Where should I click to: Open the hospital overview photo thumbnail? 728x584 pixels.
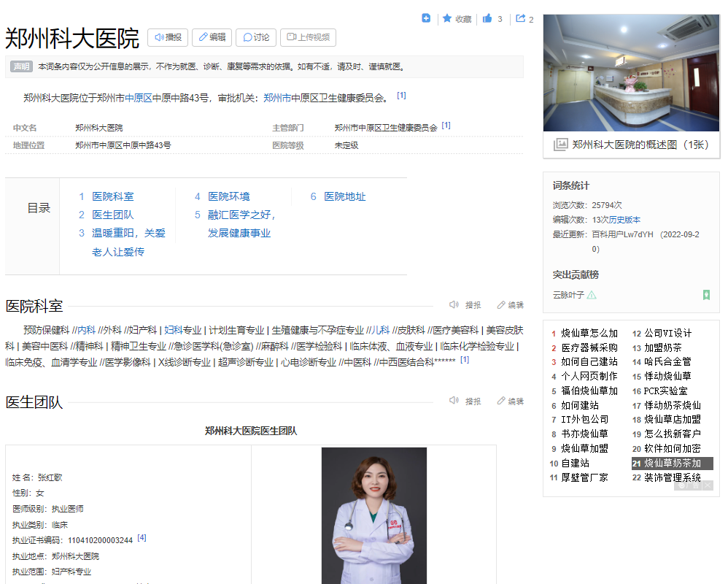(x=631, y=73)
